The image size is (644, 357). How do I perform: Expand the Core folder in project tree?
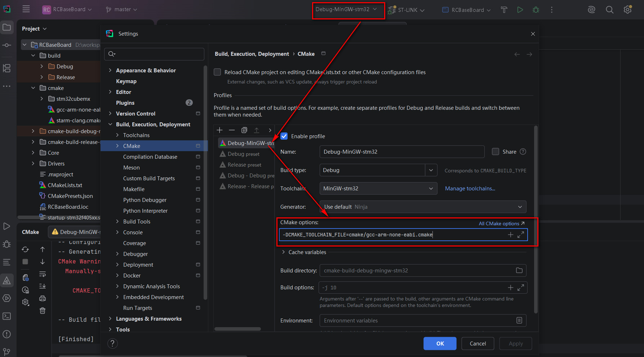33,153
